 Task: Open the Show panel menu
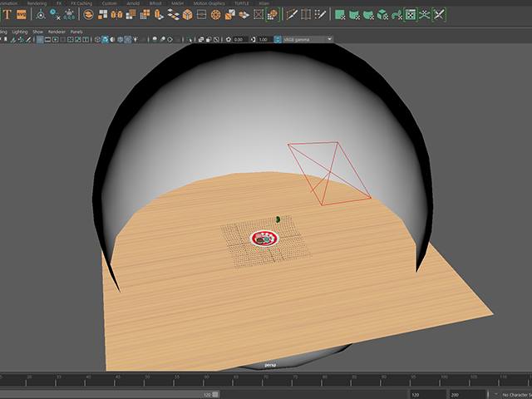point(37,32)
